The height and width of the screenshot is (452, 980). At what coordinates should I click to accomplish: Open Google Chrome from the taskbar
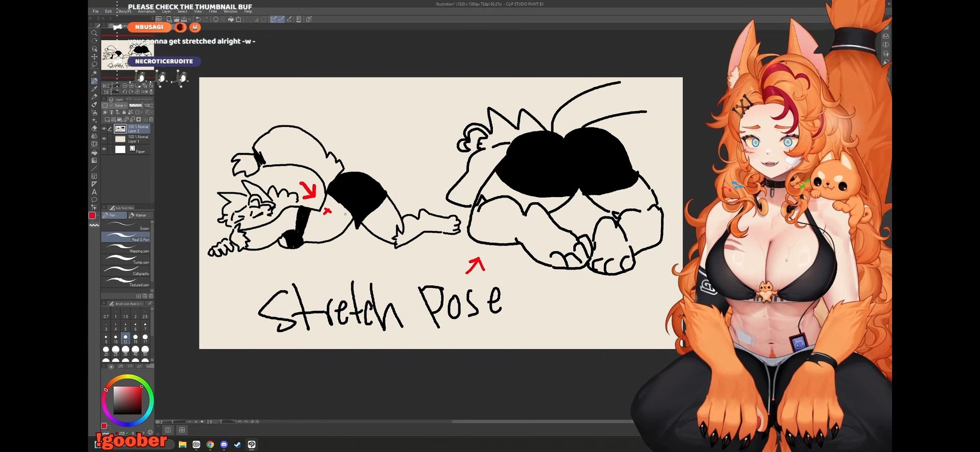point(210,444)
